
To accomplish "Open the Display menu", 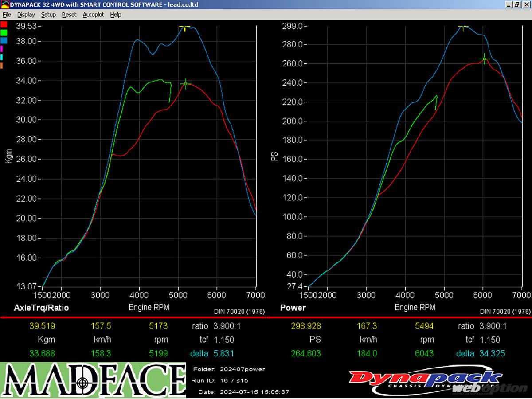I will tap(26, 15).
